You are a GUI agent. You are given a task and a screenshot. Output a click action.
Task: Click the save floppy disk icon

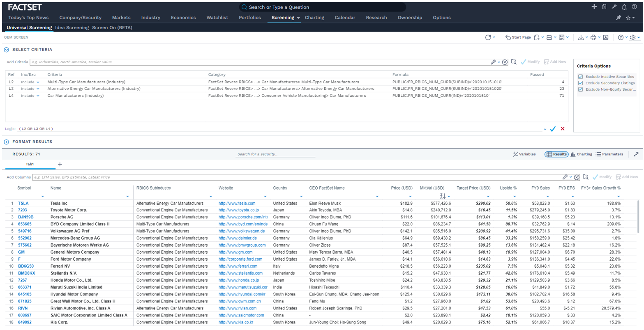pos(562,37)
